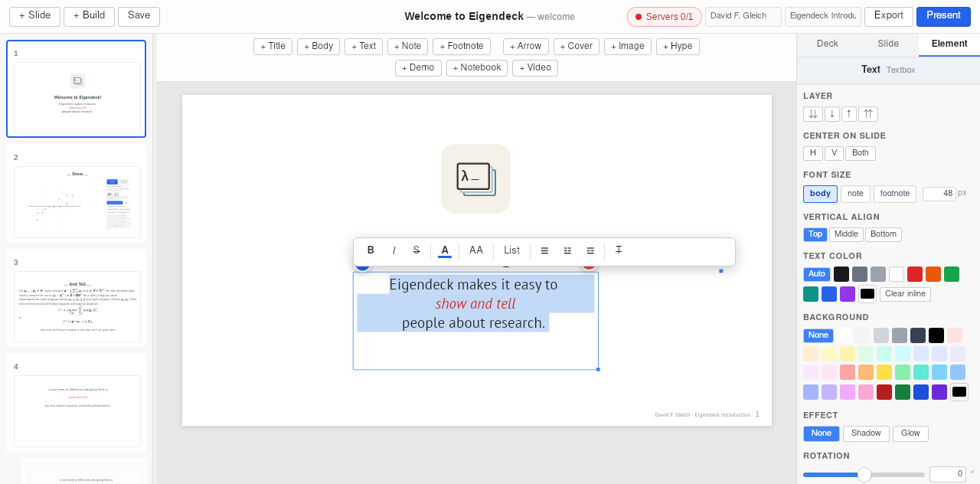Switch to the Element tab
This screenshot has height=484, width=980.
949,44
